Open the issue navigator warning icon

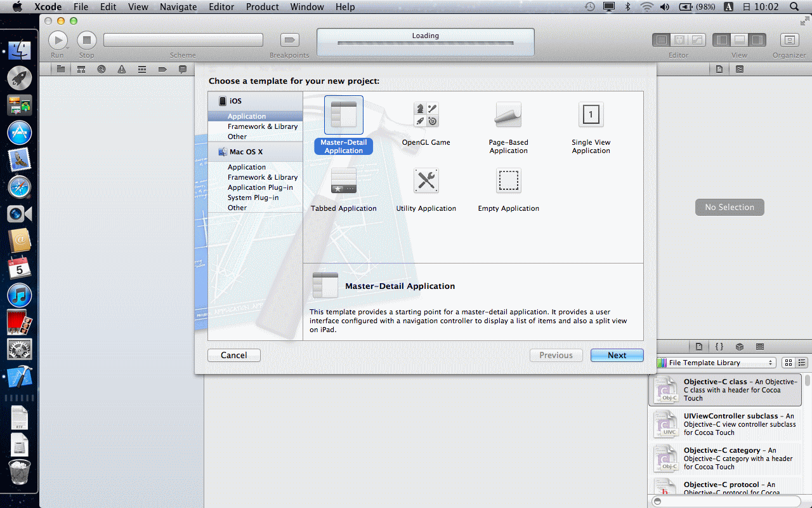click(122, 69)
